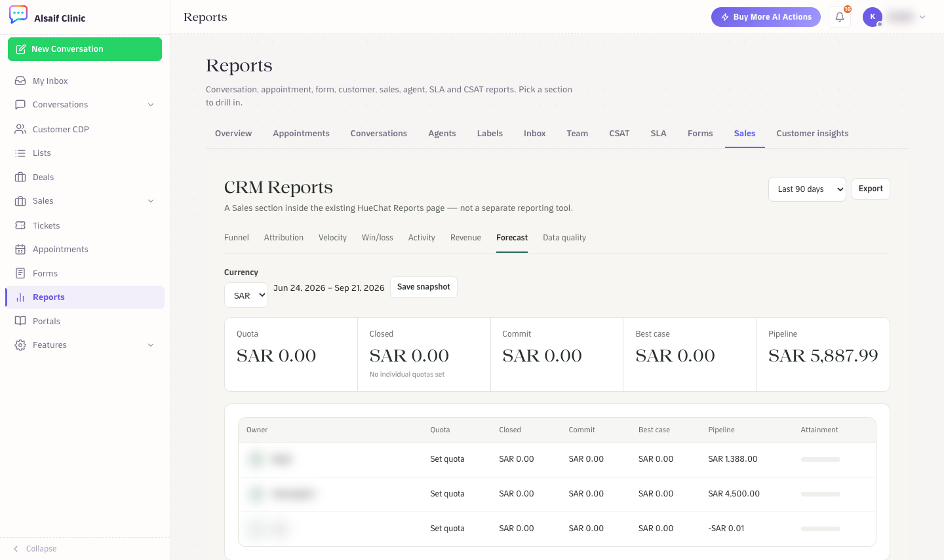944x560 pixels.
Task: Set quota for the -SAR 0.01 row
Action: [x=447, y=529]
